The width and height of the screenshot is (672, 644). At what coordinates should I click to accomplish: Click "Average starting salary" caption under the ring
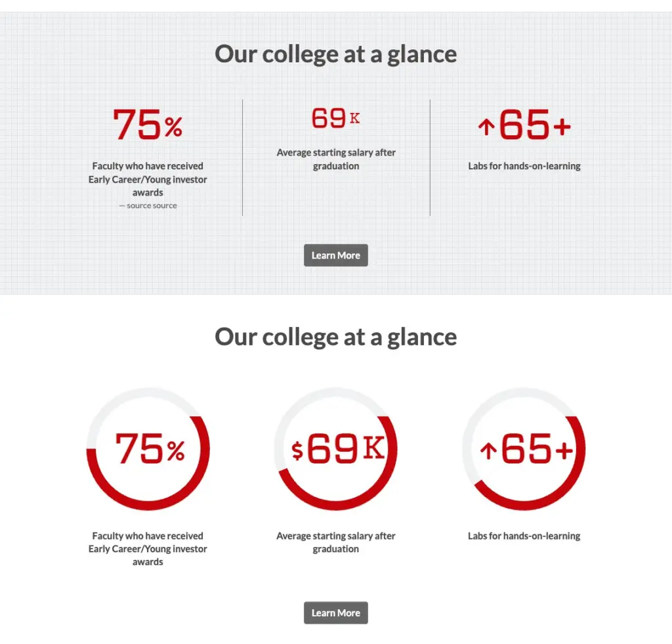click(335, 542)
